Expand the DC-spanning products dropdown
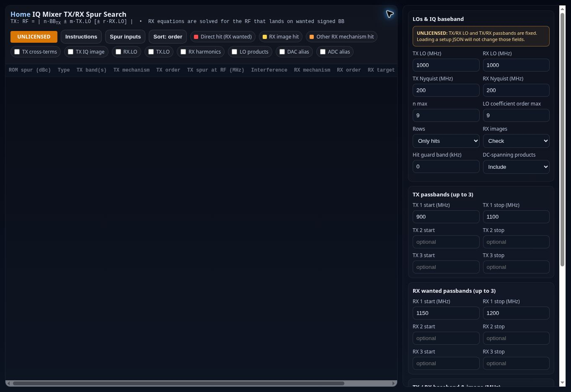Image resolution: width=571 pixels, height=392 pixels. 516,167
